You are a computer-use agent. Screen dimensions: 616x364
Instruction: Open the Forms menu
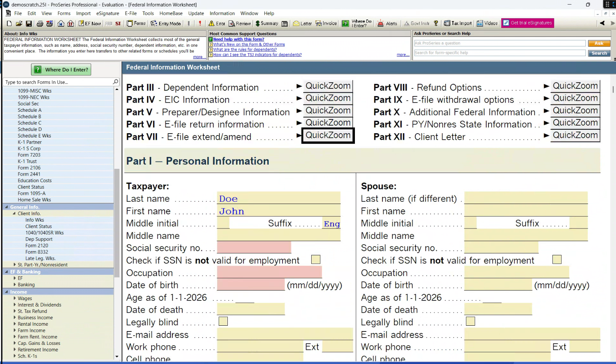[64, 13]
